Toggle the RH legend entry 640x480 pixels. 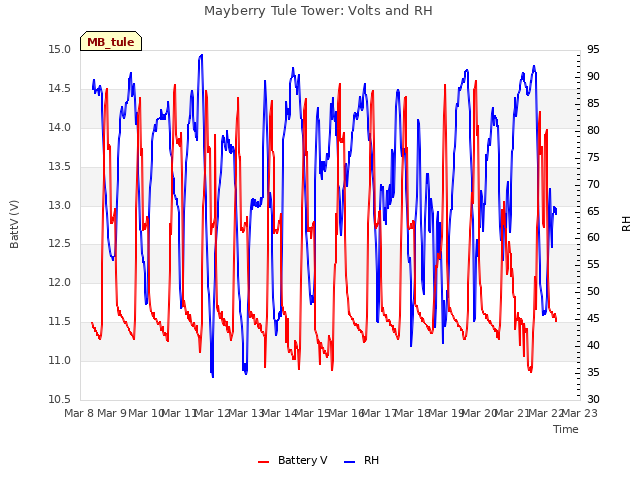pyautogui.click(x=362, y=460)
